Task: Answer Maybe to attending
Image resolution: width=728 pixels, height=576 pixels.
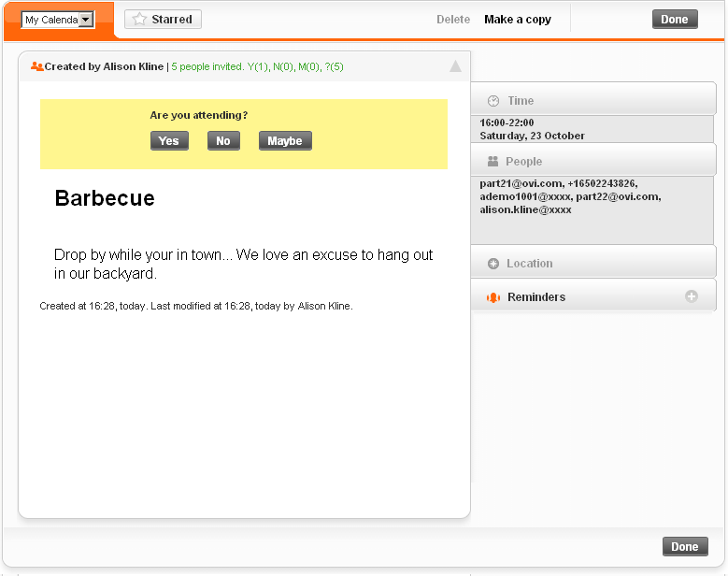Action: [285, 141]
